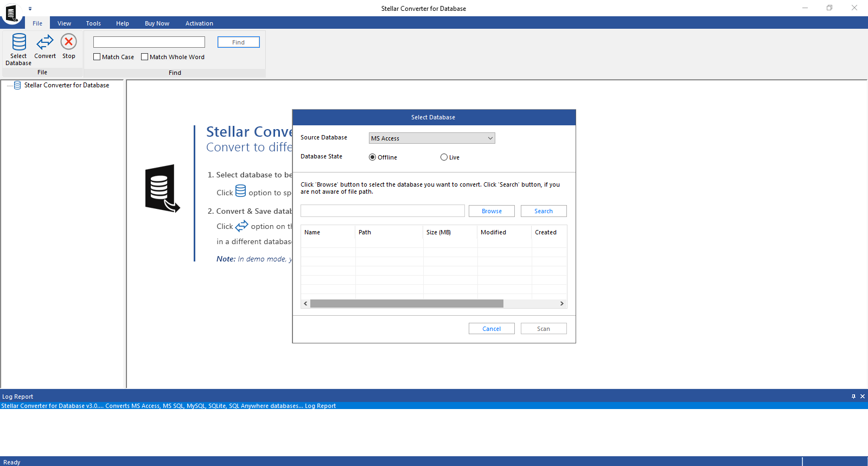The width and height of the screenshot is (868, 466).
Task: Click Cancel in Select Database dialog
Action: pos(492,329)
